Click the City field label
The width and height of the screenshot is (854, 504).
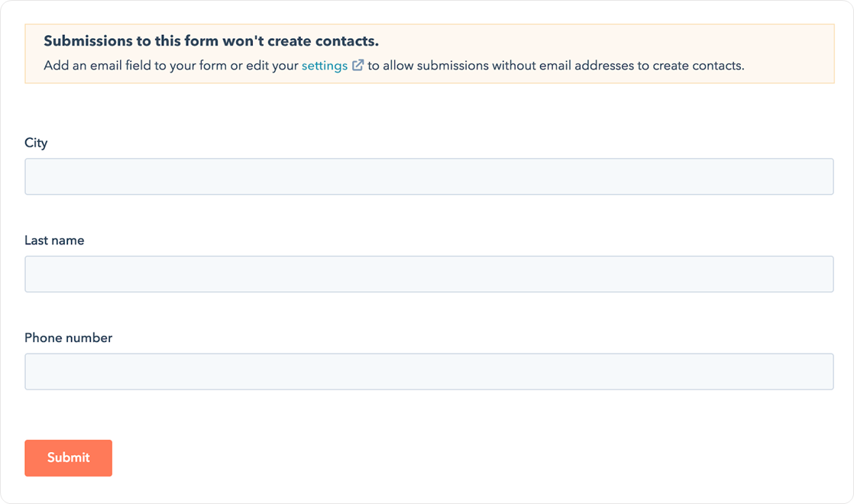tap(36, 143)
